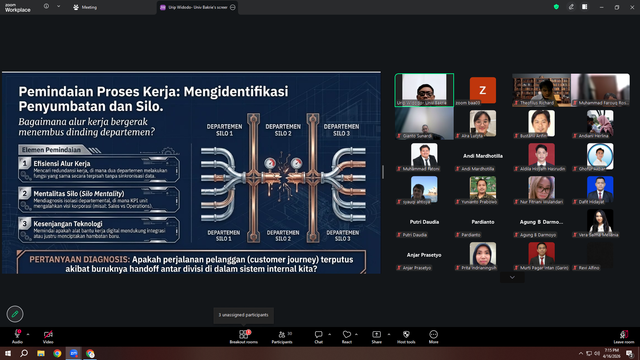Open the React menu
640x360 pixels.
347,337
